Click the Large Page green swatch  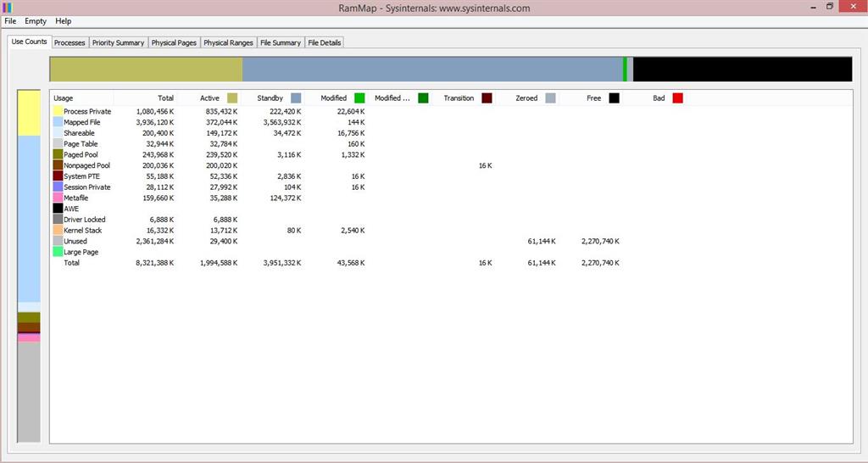coord(58,252)
